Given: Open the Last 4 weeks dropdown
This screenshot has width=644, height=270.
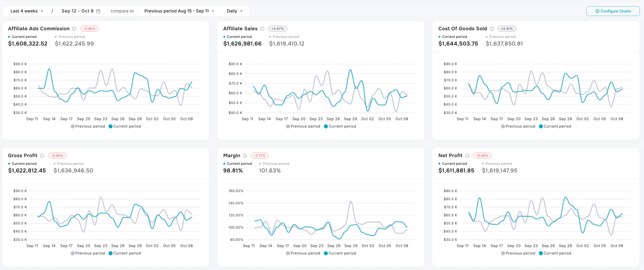Looking at the screenshot, I should point(27,11).
